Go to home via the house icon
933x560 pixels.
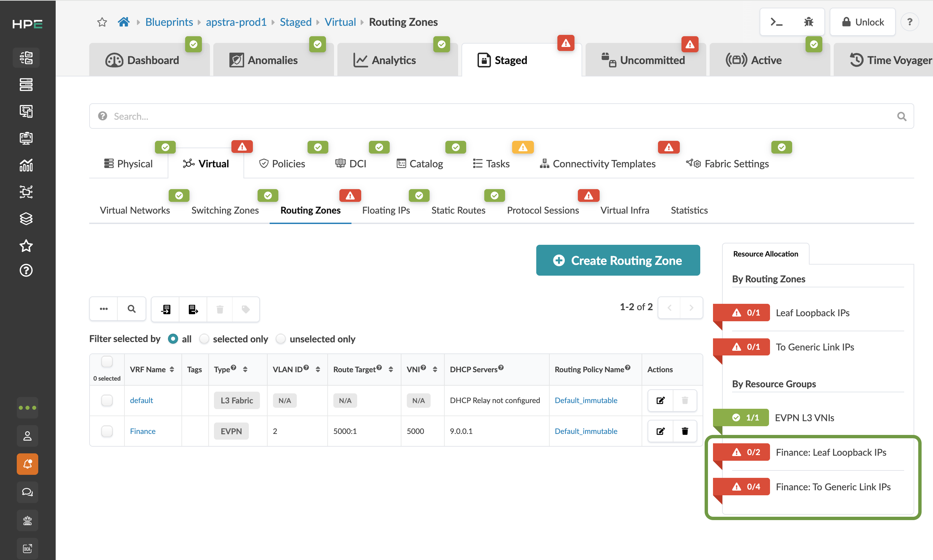tap(124, 22)
